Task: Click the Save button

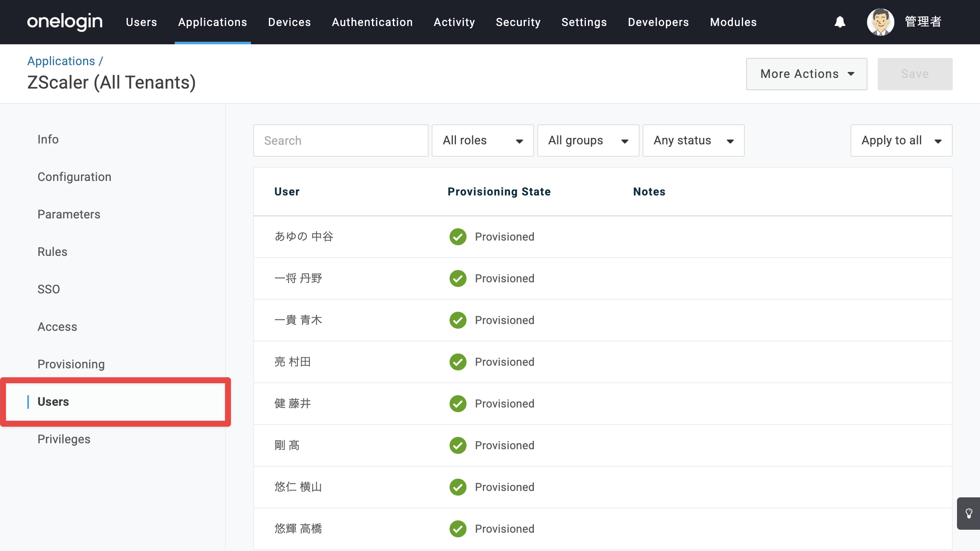Action: (915, 74)
